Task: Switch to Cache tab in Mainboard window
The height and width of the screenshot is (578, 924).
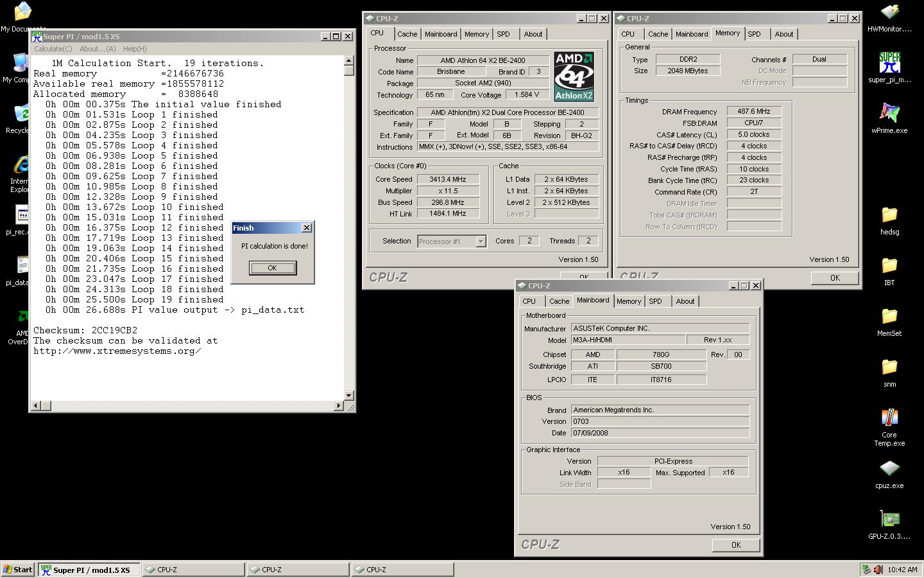Action: click(559, 301)
